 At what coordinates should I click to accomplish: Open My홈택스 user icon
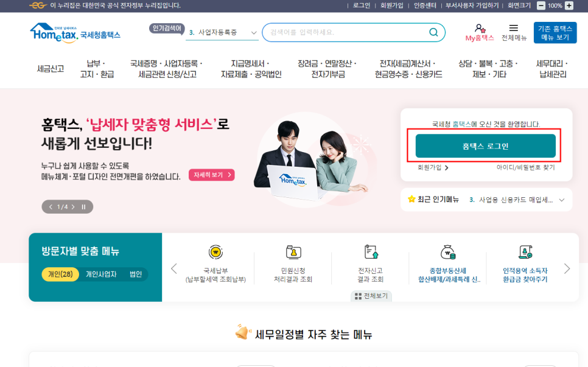point(480,29)
